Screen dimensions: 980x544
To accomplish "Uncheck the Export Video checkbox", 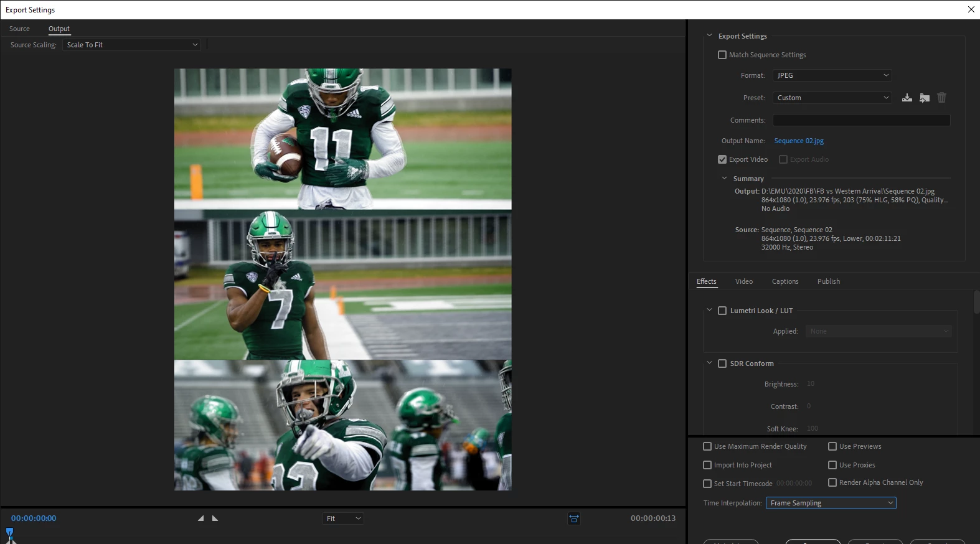I will pyautogui.click(x=722, y=159).
